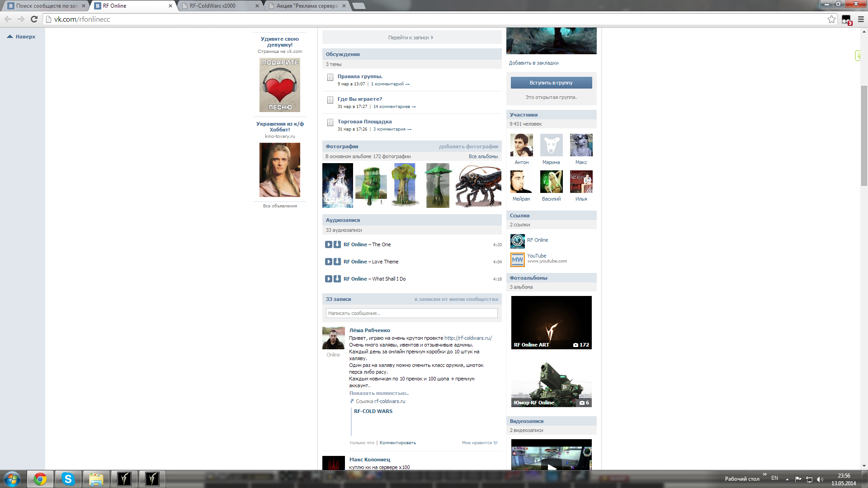Click the network icon in system tray
Viewport: 868px width, 488px height.
809,479
